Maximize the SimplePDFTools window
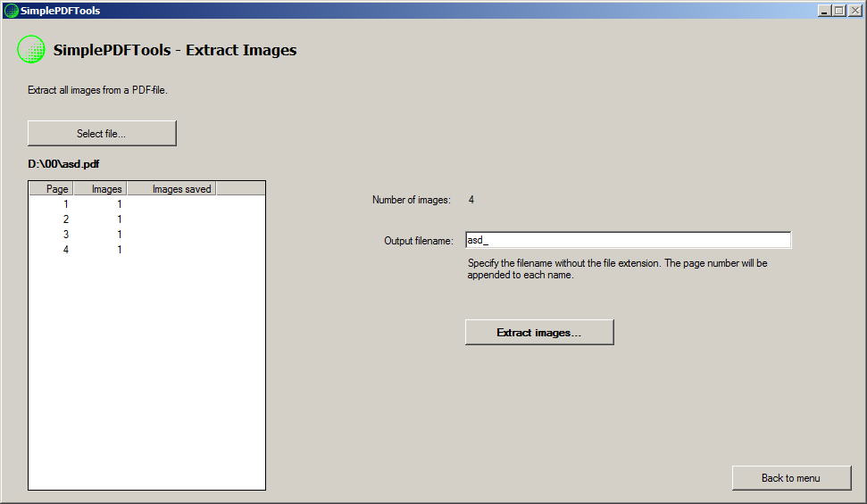This screenshot has width=867, height=504. [x=838, y=11]
